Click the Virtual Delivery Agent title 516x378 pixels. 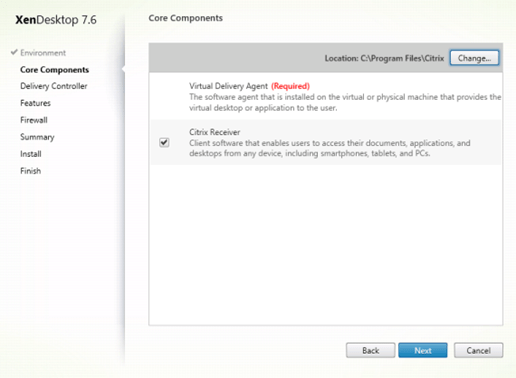point(228,86)
